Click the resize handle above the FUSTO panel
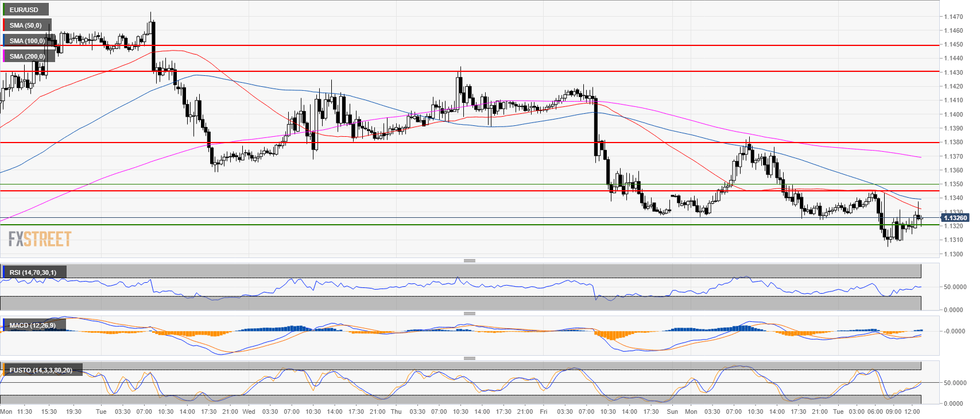This screenshot has height=419, width=980. click(469, 358)
